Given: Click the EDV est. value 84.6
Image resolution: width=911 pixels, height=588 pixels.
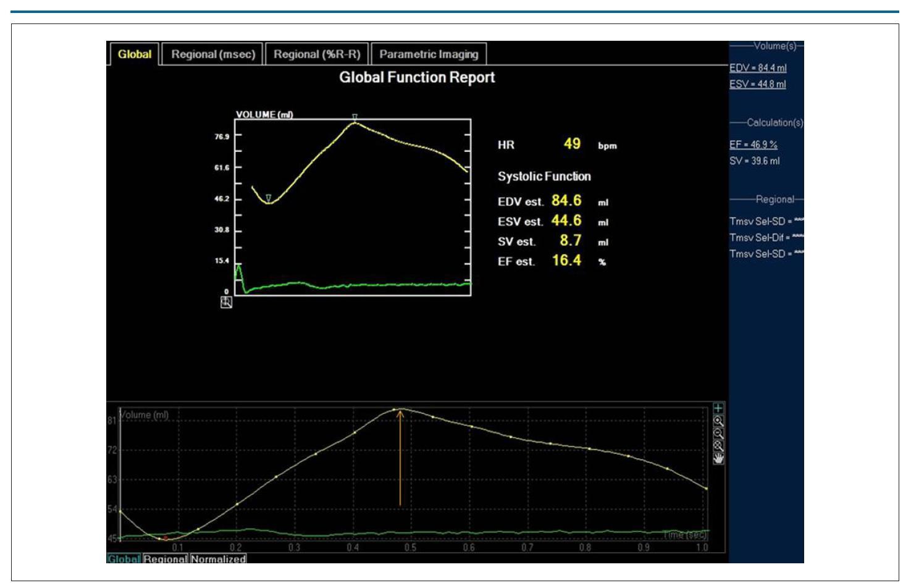Looking at the screenshot, I should point(566,201).
